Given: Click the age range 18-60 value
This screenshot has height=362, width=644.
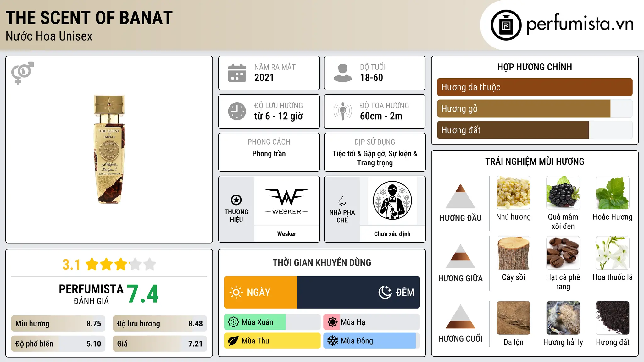Looking at the screenshot, I should coord(371,78).
